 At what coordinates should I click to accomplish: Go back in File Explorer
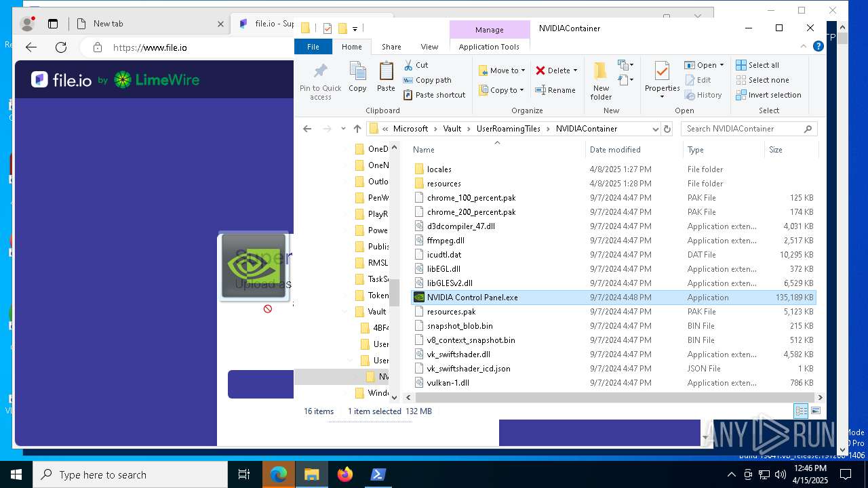(307, 129)
